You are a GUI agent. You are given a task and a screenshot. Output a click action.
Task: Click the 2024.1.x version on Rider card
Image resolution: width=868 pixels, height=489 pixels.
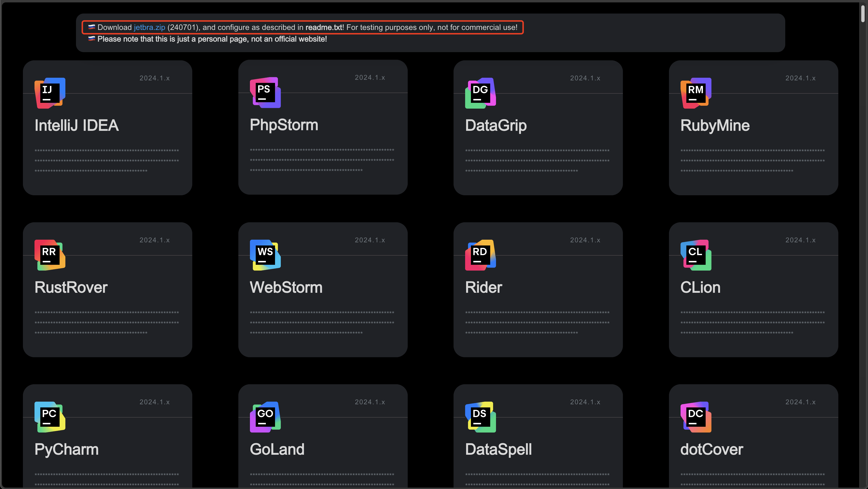[x=585, y=240]
